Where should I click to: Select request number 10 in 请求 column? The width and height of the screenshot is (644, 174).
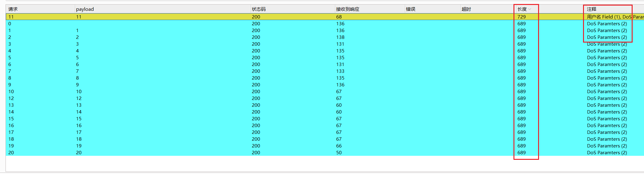pyautogui.click(x=11, y=91)
